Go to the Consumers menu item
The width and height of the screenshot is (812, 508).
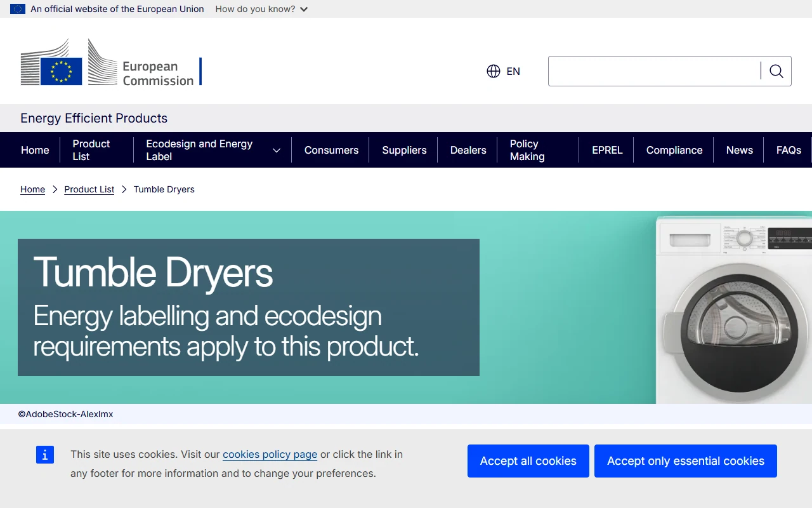(x=331, y=150)
